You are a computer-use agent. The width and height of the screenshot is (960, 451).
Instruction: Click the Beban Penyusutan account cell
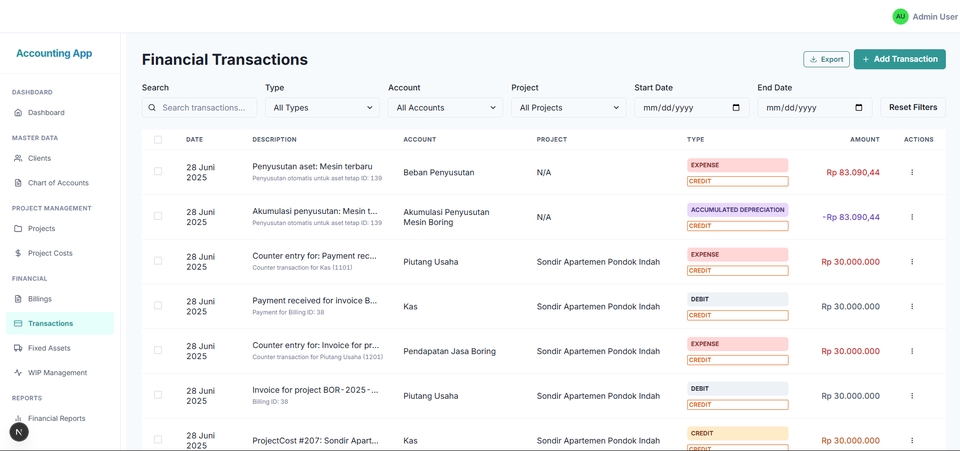pos(439,173)
